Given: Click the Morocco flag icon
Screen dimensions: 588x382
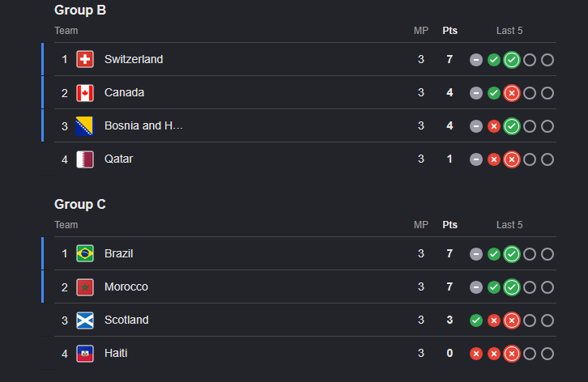Looking at the screenshot, I should [x=85, y=287].
